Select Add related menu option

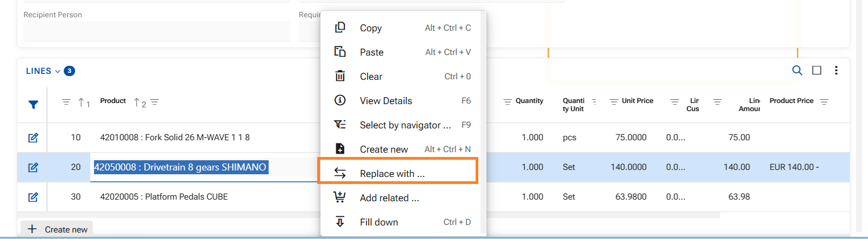coord(389,198)
